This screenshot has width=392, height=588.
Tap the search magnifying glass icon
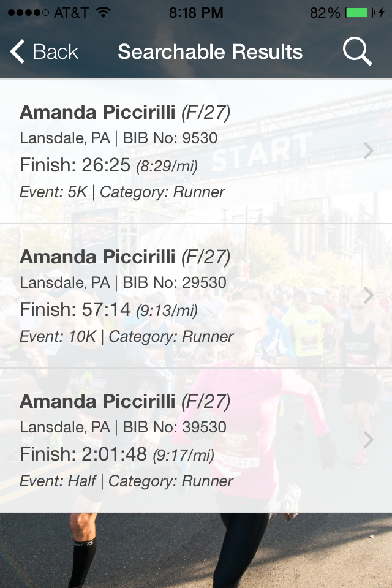[357, 51]
